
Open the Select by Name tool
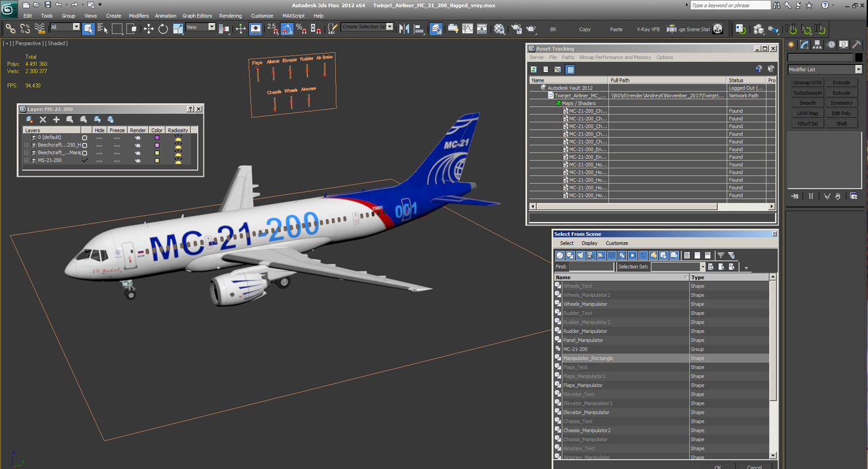[102, 28]
